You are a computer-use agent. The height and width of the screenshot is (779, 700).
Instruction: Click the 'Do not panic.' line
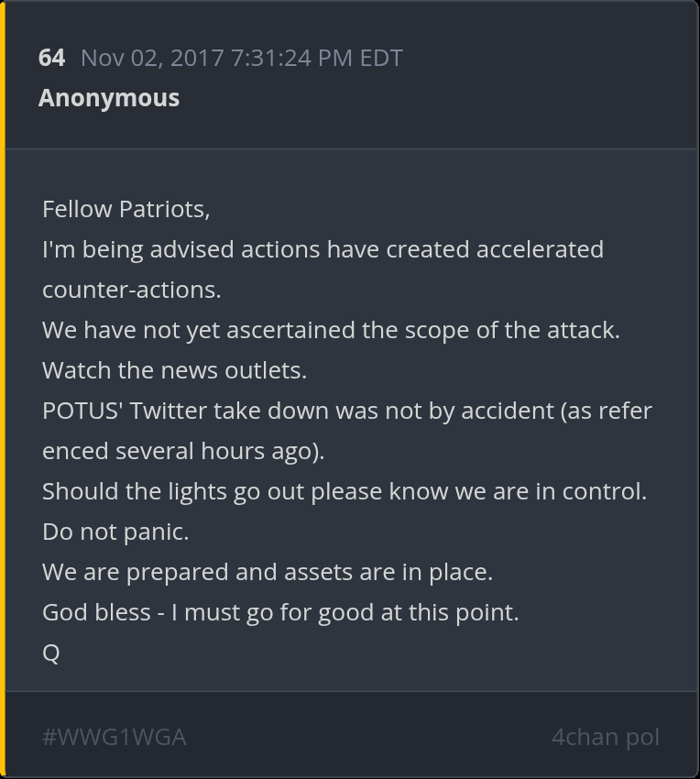coord(115,532)
